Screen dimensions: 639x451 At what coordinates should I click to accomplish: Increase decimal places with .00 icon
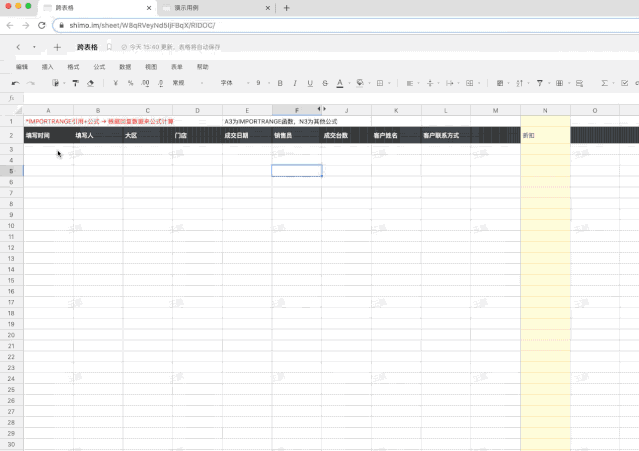point(145,83)
